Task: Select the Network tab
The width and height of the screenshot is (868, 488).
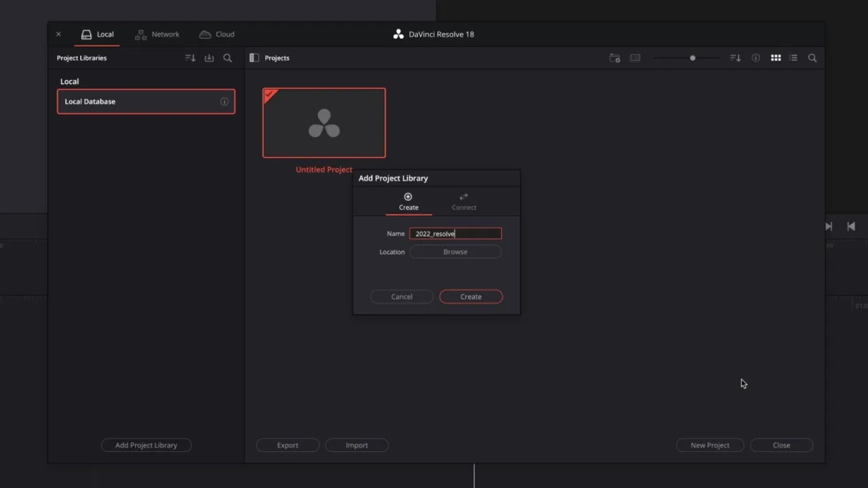Action: click(x=157, y=34)
